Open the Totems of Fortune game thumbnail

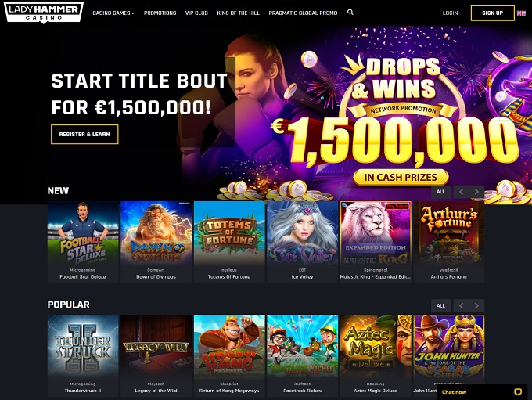(x=229, y=241)
